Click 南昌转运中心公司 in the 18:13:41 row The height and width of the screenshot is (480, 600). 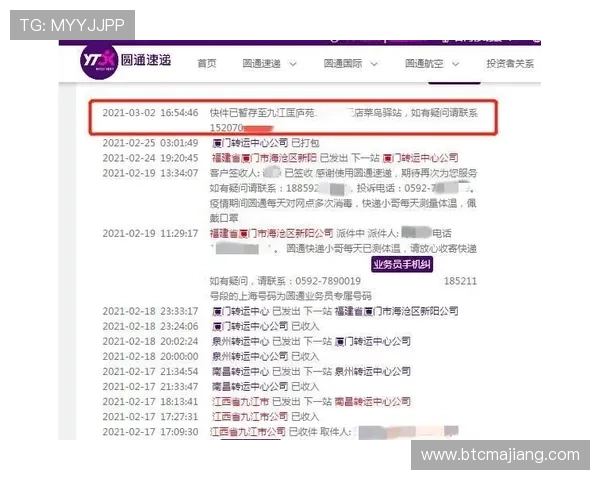[373, 402]
